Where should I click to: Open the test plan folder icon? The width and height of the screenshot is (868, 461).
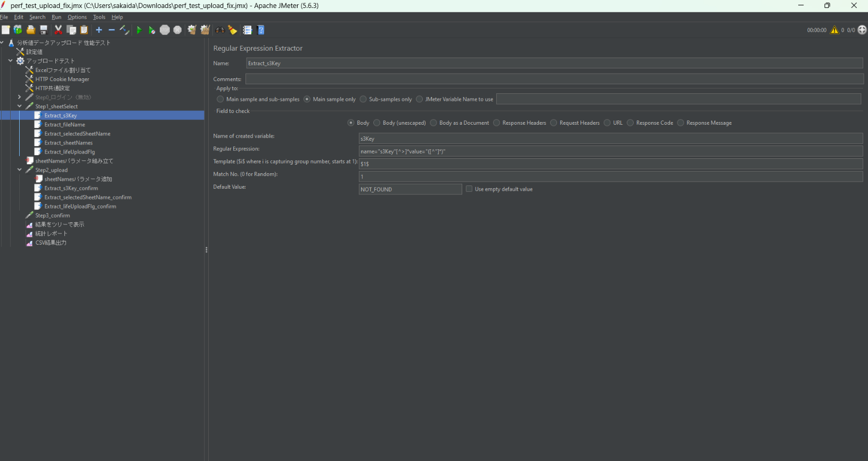[31, 30]
